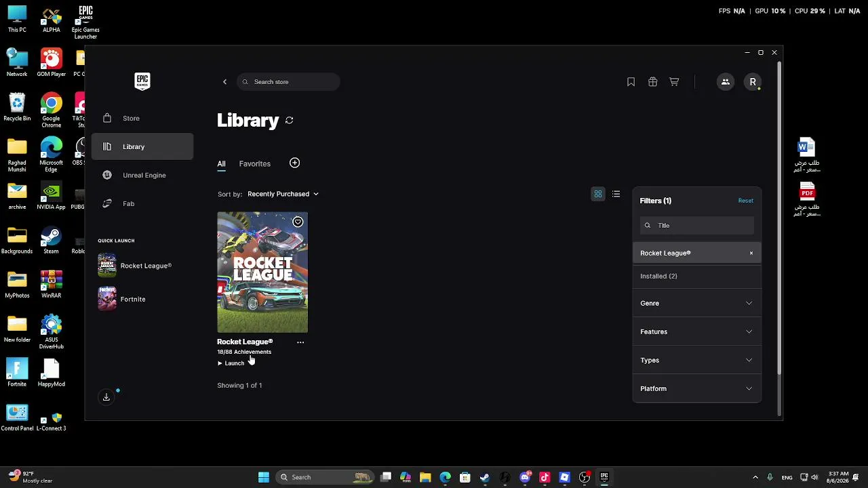Show hidden system tray icons
The image size is (868, 488).
point(755,477)
